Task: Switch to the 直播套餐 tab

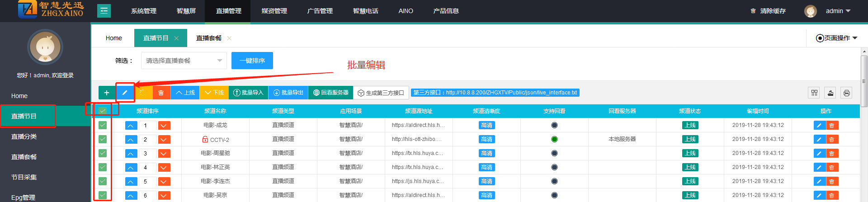Action: pos(209,38)
